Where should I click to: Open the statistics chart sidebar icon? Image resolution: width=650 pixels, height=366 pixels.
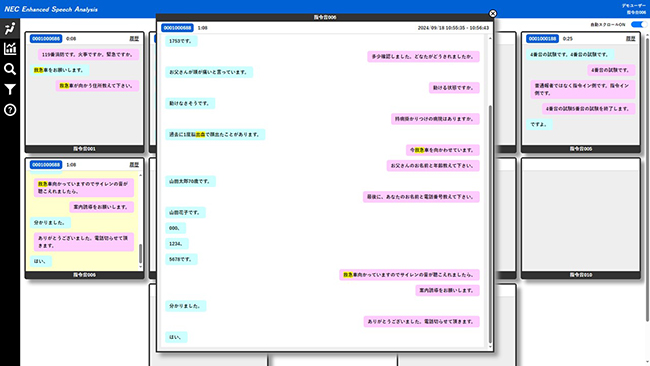click(10, 48)
